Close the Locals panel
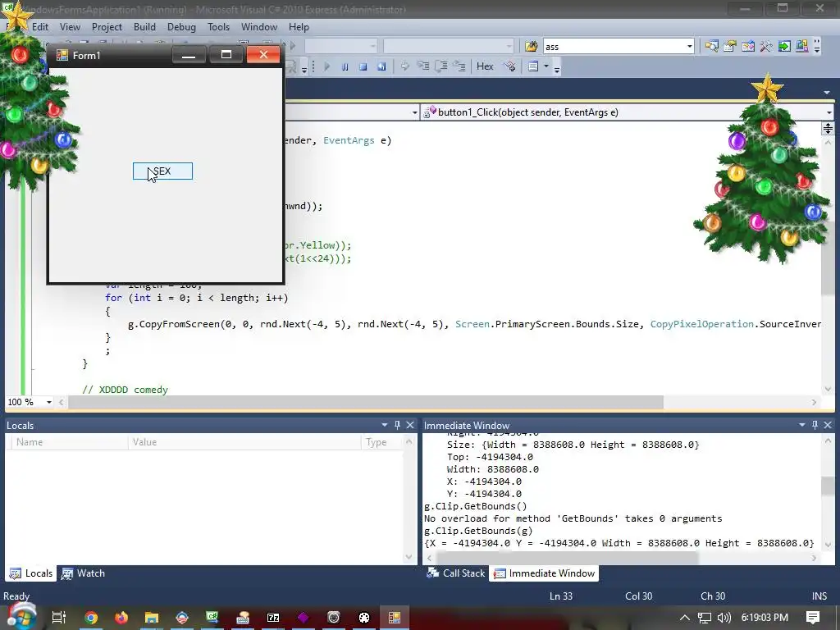This screenshot has width=840, height=630. tap(410, 425)
